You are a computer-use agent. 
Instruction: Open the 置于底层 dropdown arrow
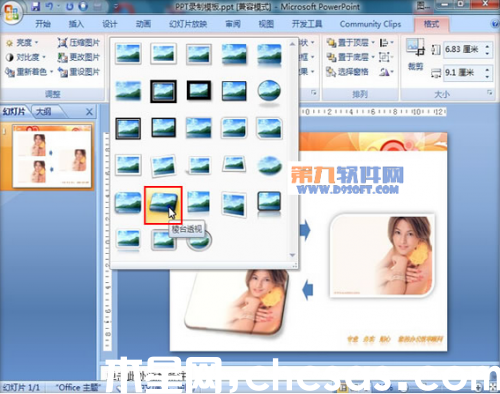click(373, 57)
